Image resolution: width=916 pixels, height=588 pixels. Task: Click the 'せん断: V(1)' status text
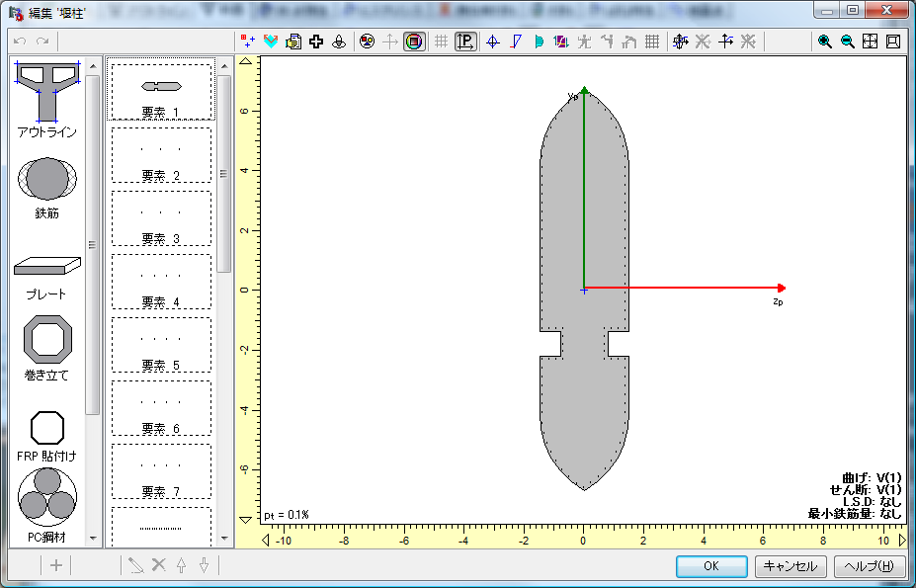coord(866,490)
